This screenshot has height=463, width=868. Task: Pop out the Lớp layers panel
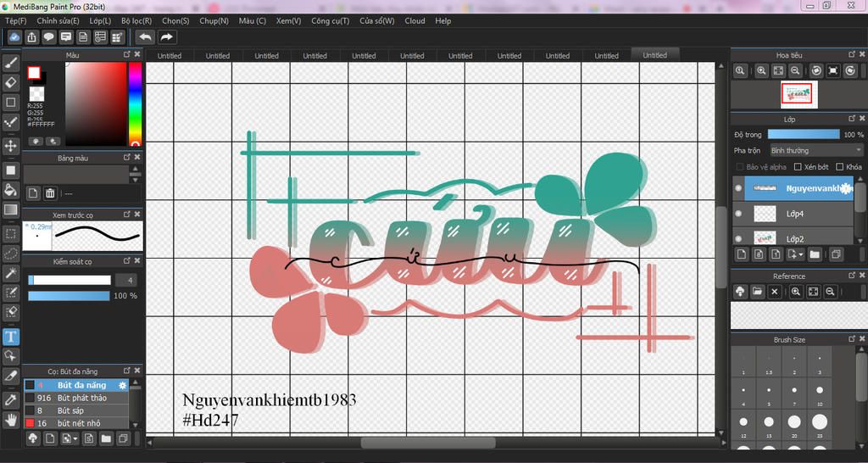(852, 119)
